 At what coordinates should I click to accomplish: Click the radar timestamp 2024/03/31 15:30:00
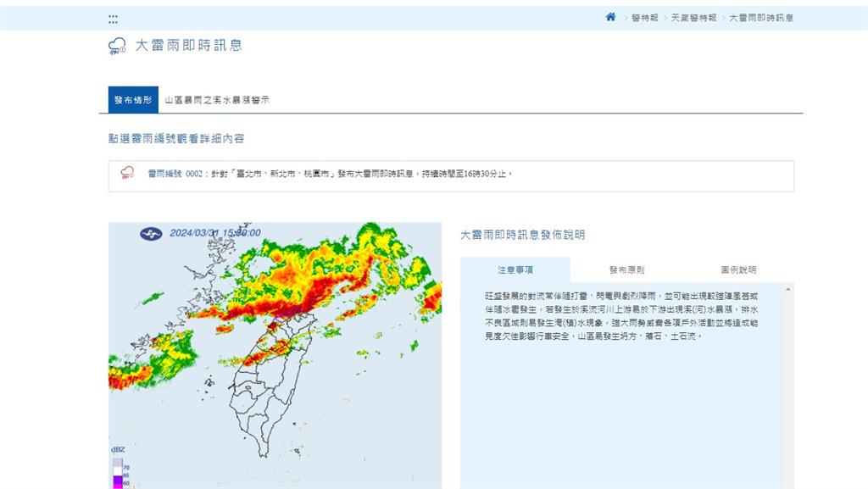click(214, 233)
